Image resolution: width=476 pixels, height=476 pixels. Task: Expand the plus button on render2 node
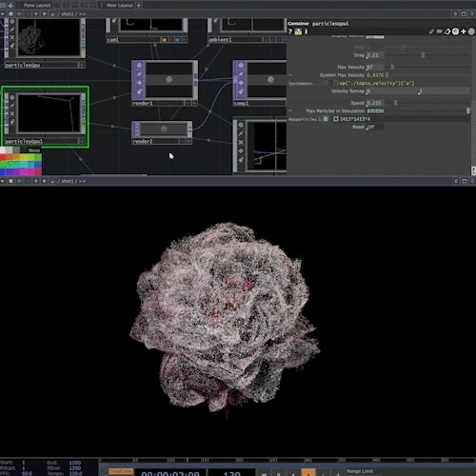coord(188,141)
